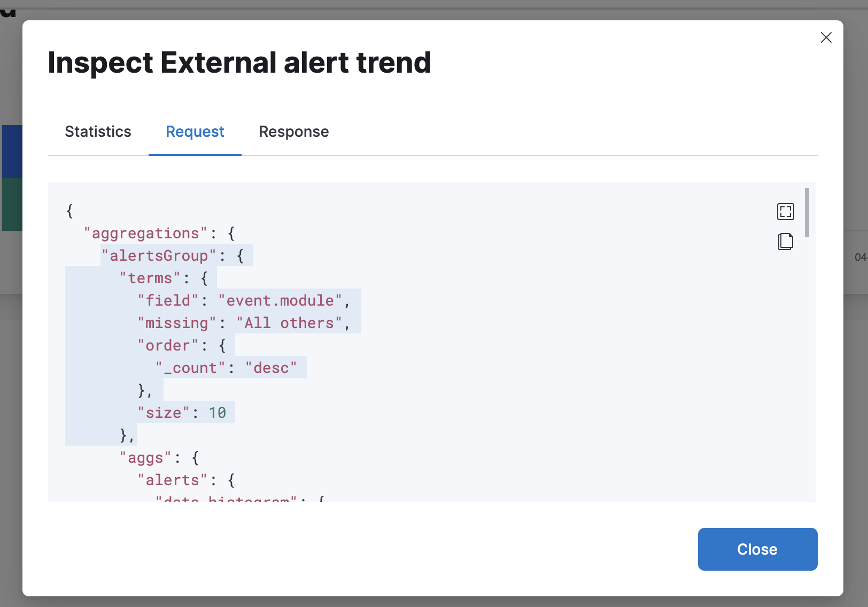
Task: Click the "aggs" key in the JSON
Action: (145, 458)
